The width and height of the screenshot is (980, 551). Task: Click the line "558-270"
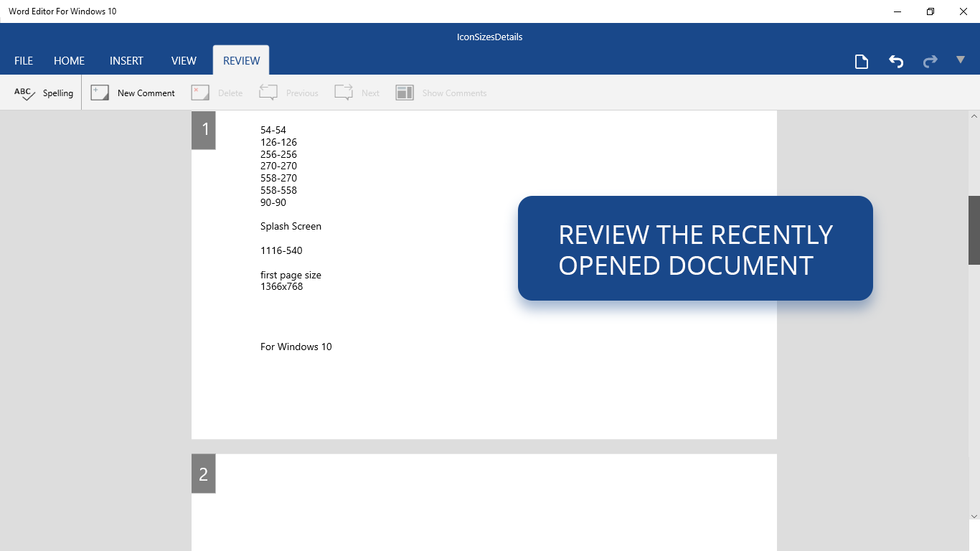coord(278,178)
